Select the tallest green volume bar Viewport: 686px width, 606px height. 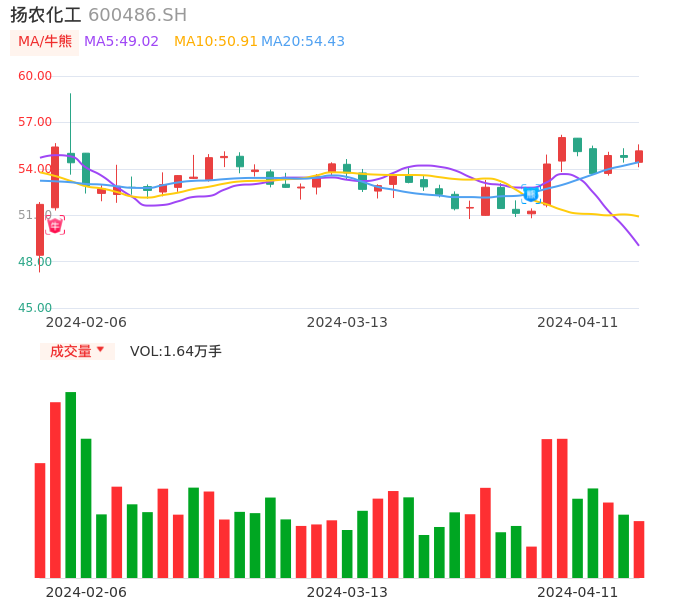(x=71, y=484)
